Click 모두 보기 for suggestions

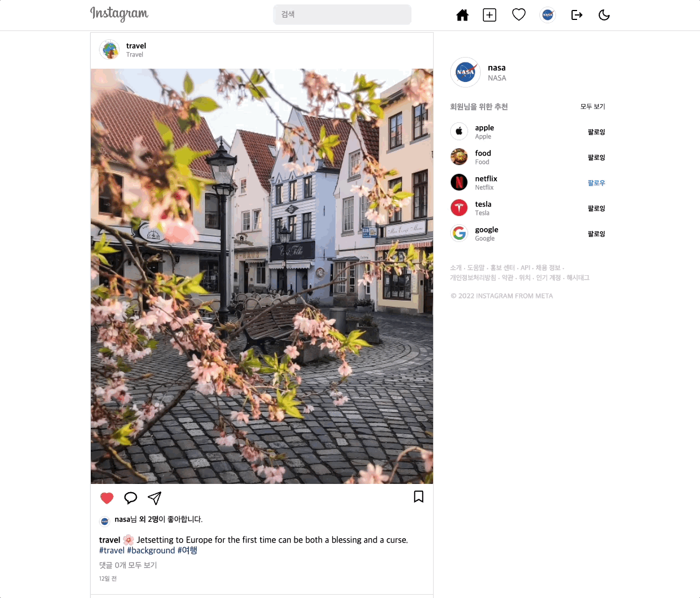point(593,106)
